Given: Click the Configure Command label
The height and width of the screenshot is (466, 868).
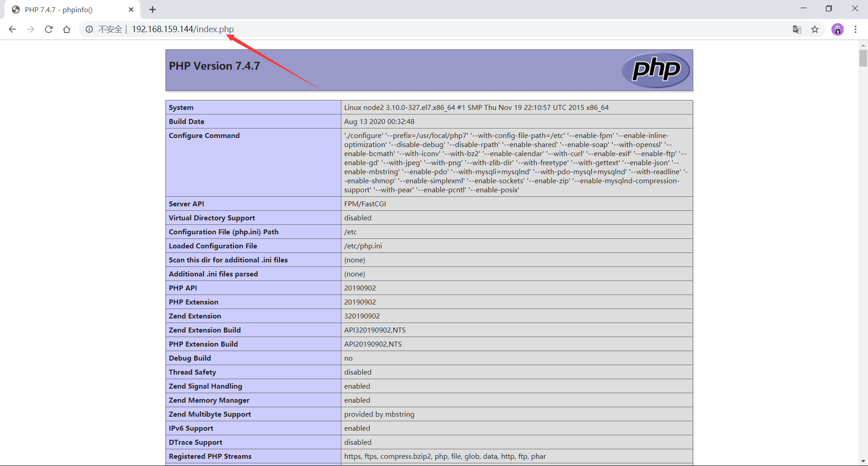Looking at the screenshot, I should point(204,136).
